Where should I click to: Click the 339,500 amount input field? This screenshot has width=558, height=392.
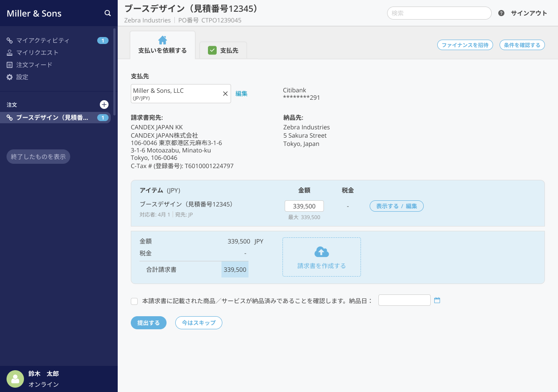304,206
